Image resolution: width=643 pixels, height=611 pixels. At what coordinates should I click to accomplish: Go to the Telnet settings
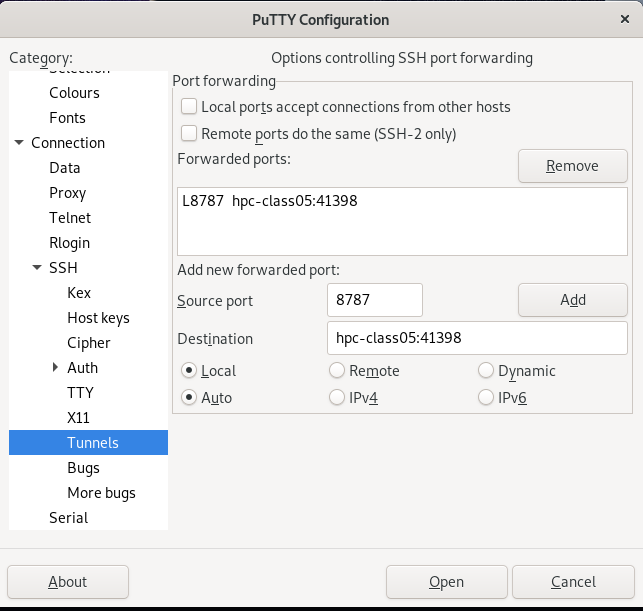pos(70,218)
